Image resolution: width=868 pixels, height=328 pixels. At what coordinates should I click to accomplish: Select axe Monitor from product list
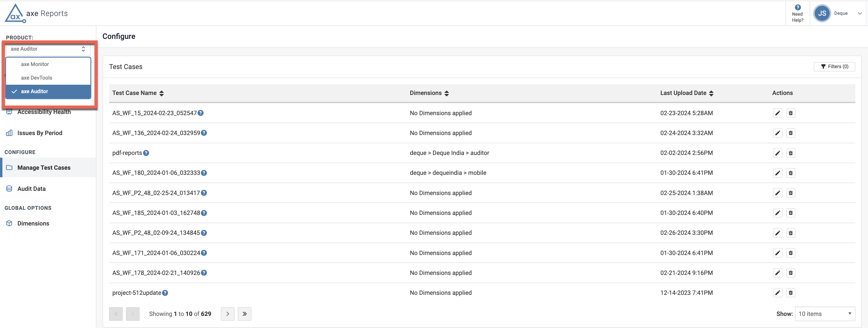(x=35, y=64)
